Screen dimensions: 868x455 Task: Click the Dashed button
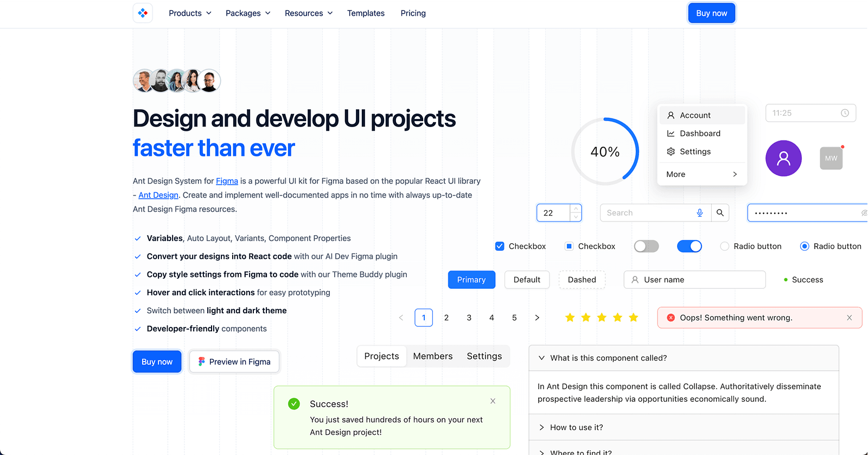point(582,280)
